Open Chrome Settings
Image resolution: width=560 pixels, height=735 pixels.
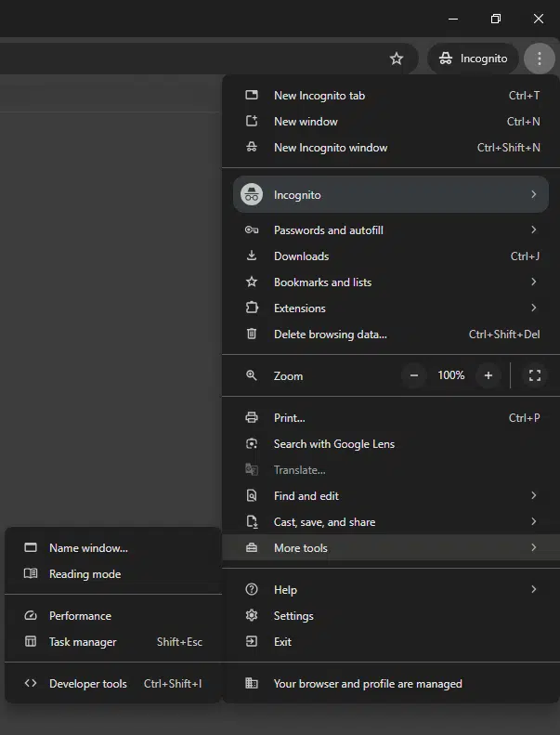pos(293,616)
